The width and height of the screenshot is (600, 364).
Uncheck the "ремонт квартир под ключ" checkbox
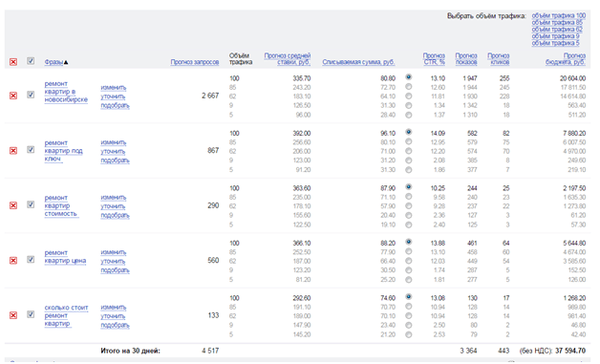pos(31,150)
